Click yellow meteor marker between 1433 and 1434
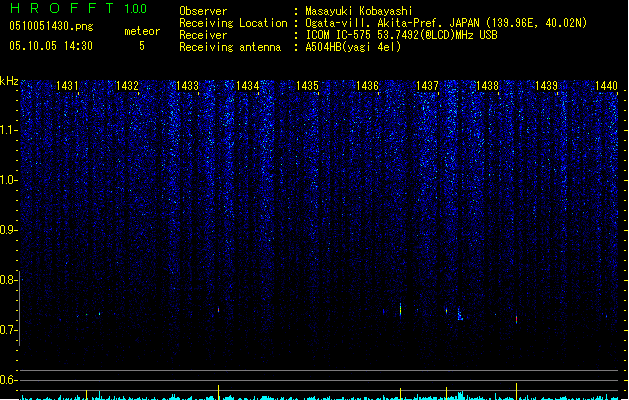Viewport: 629px width, 400px height. [219, 392]
